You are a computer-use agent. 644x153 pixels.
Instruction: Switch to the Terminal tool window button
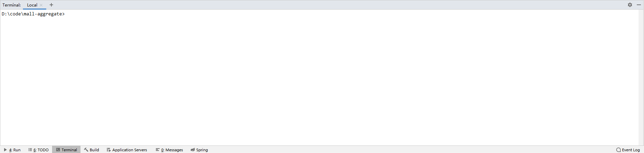[x=66, y=150]
